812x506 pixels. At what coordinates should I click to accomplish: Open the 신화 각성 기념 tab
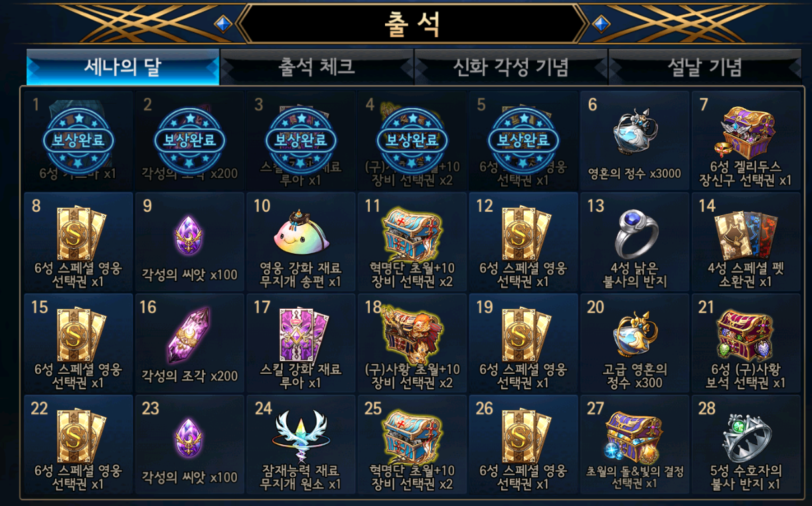pyautogui.click(x=511, y=66)
